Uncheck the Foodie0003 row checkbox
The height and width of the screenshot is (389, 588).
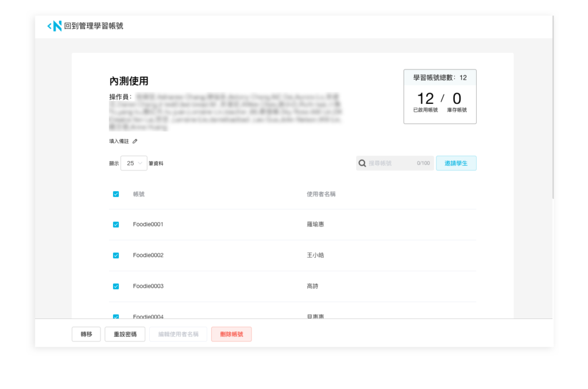coord(116,286)
